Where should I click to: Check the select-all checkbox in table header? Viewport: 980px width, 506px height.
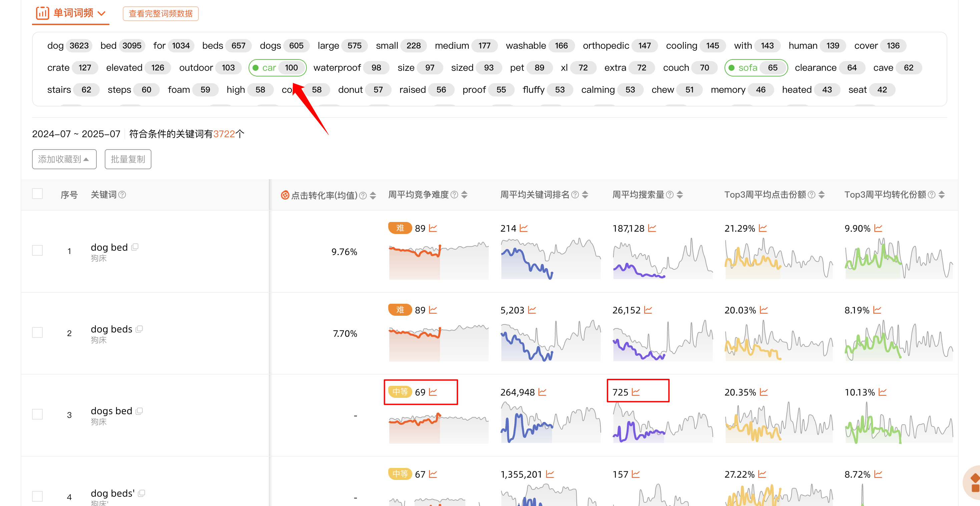(37, 194)
